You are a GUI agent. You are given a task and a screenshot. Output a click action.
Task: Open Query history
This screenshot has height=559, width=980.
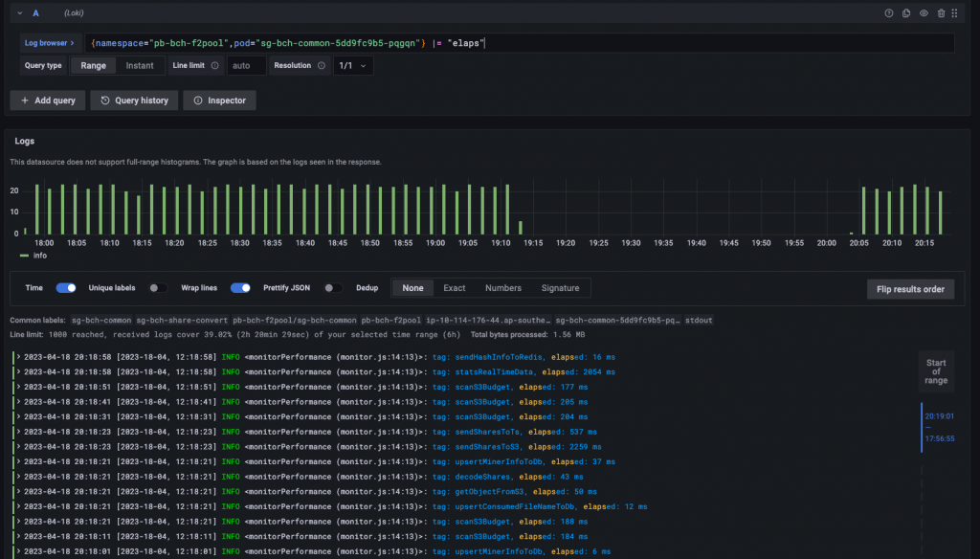point(134,101)
